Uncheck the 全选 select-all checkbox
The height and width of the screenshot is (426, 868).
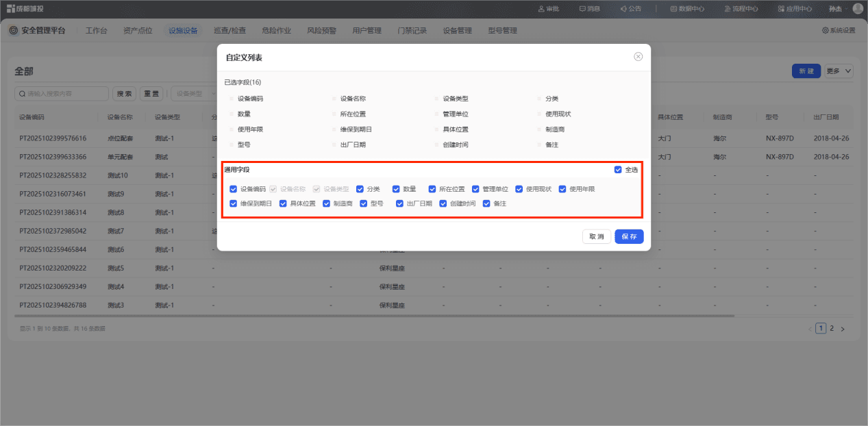coord(618,169)
